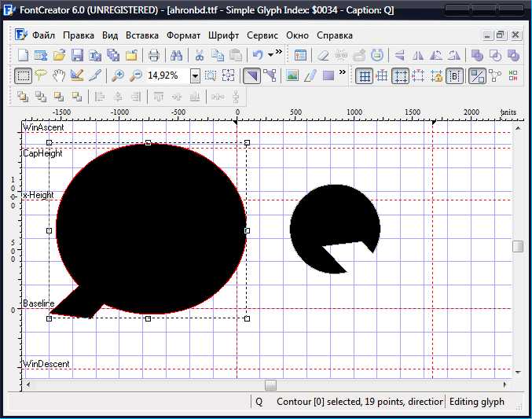Image resolution: width=532 pixels, height=419 pixels.
Task: Click the Zoom to selection icon
Action: click(211, 75)
